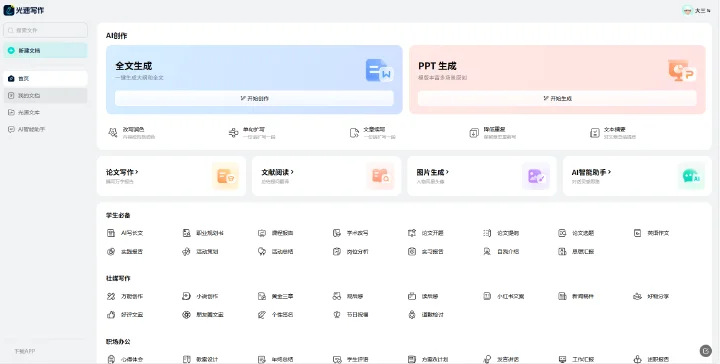
Task: Open the 文本摘要 tool icon
Action: 595,133
